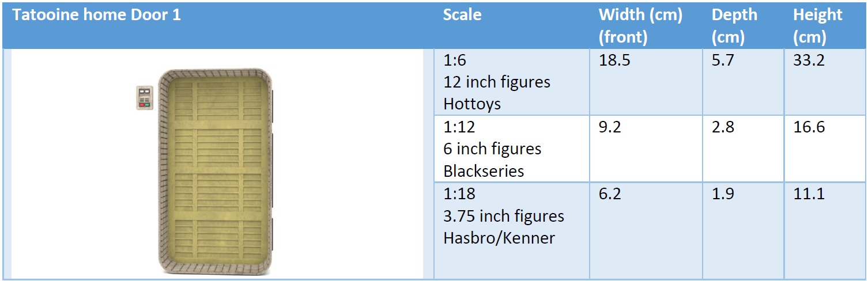Click the 2.8 depth value
868x281 pixels.
(x=723, y=127)
